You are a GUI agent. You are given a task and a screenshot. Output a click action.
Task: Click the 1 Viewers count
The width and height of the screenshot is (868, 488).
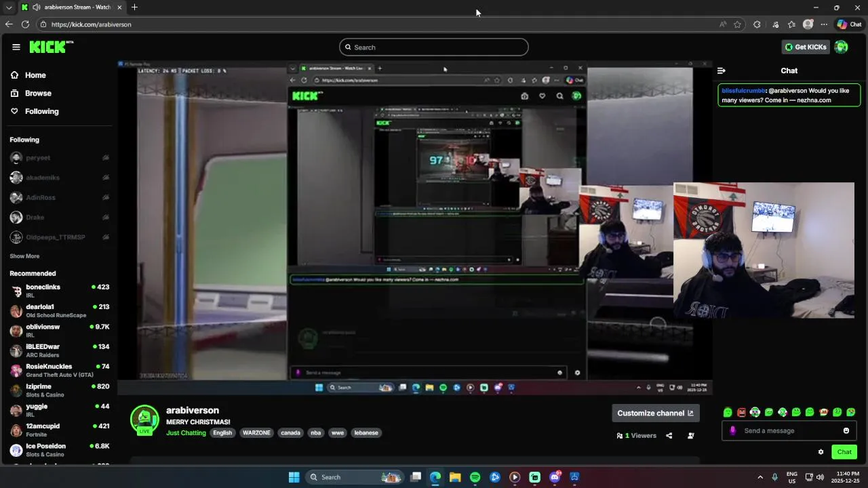[x=637, y=436]
